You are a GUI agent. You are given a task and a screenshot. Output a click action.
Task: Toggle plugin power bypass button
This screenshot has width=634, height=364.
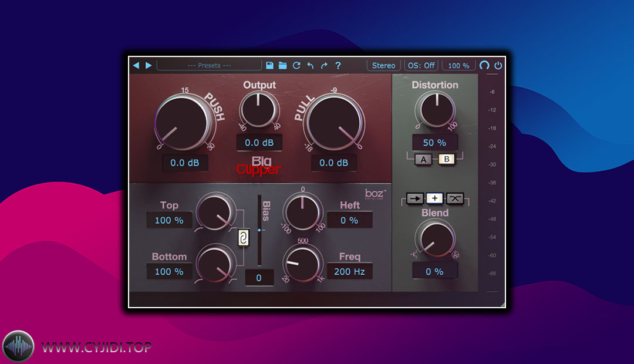[498, 66]
